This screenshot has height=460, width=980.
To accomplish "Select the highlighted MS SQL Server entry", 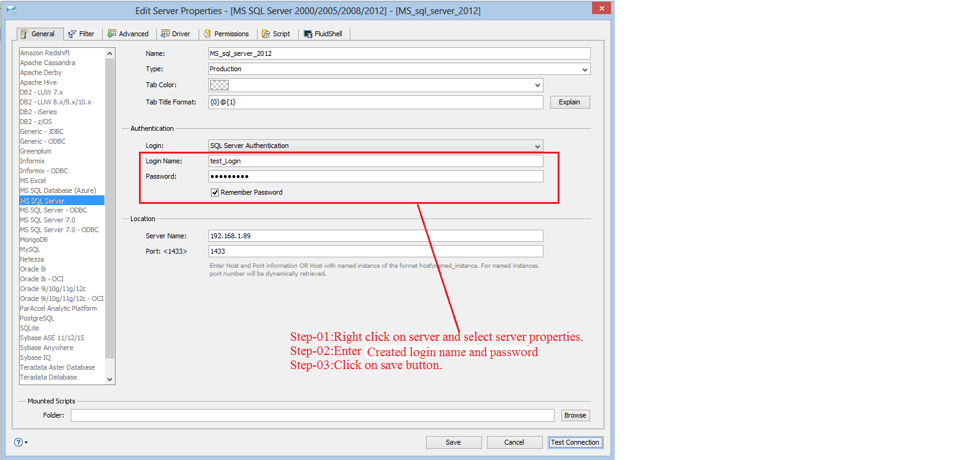I will coord(61,200).
